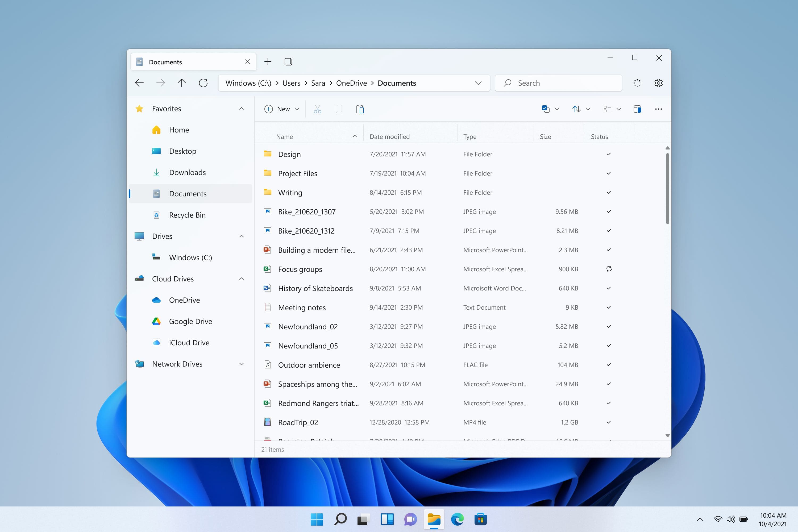Open the Design folder

289,154
